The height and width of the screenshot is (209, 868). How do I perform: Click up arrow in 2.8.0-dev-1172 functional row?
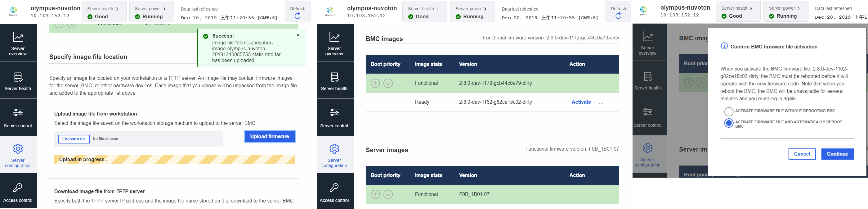click(375, 83)
